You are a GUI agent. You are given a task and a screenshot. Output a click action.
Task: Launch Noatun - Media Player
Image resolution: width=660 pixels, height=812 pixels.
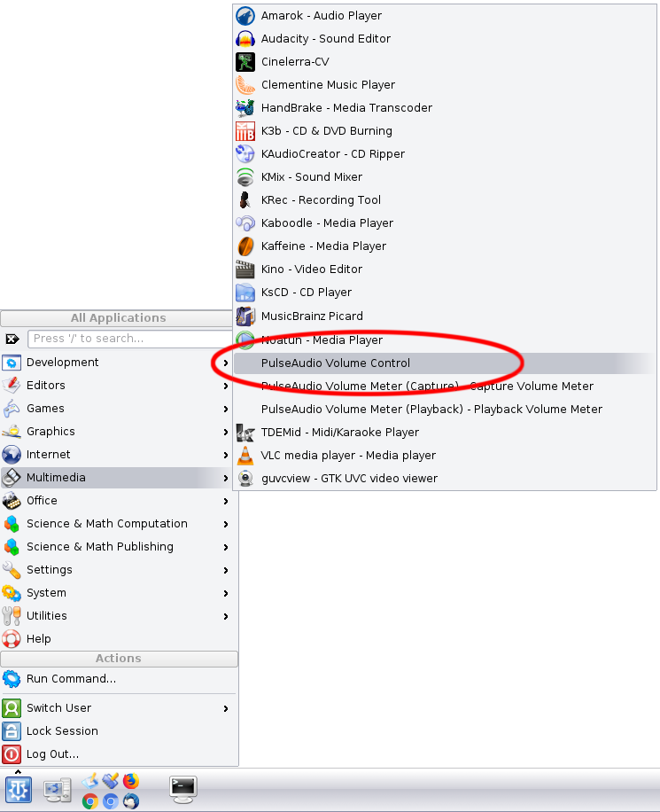[444, 340]
